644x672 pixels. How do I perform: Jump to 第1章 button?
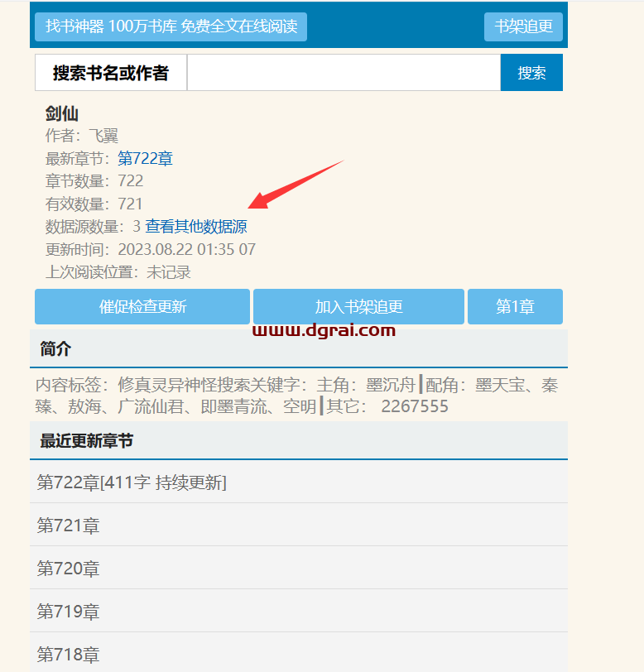(x=515, y=306)
